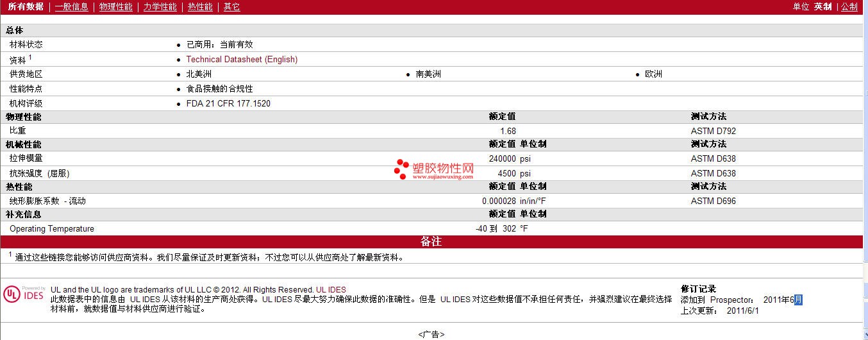
Task: Click the 南美洲 region entry
Action: click(x=428, y=74)
